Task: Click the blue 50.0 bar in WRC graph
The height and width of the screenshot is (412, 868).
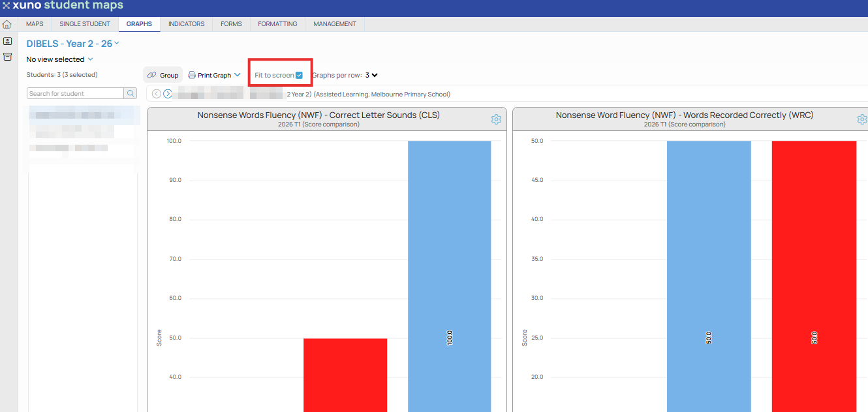Action: tap(709, 276)
